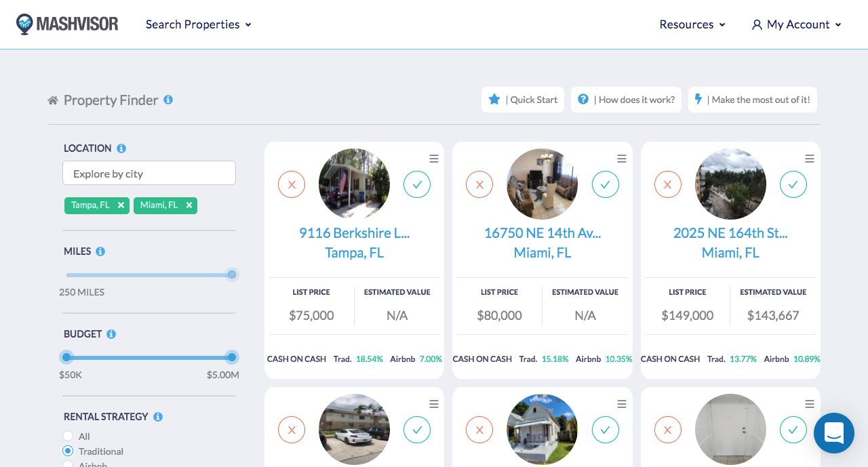This screenshot has width=868, height=467.
Task: Select the All rental strategy option
Action: (68, 436)
